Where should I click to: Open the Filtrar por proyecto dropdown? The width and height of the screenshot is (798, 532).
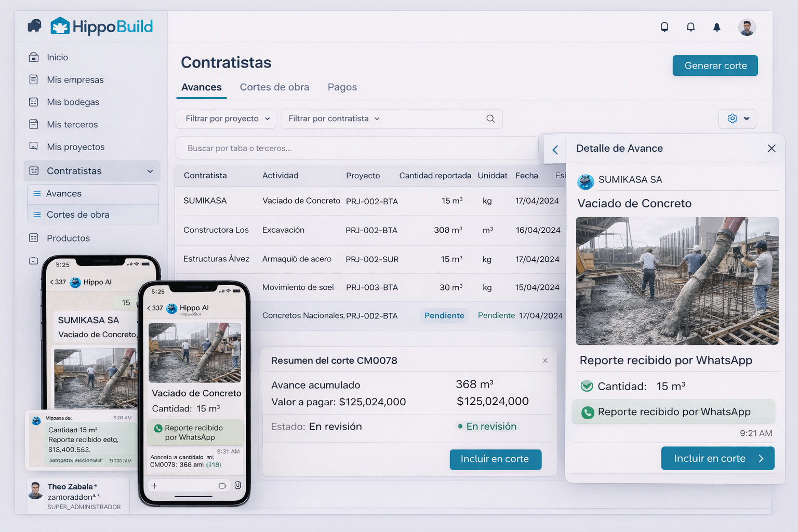coord(227,118)
